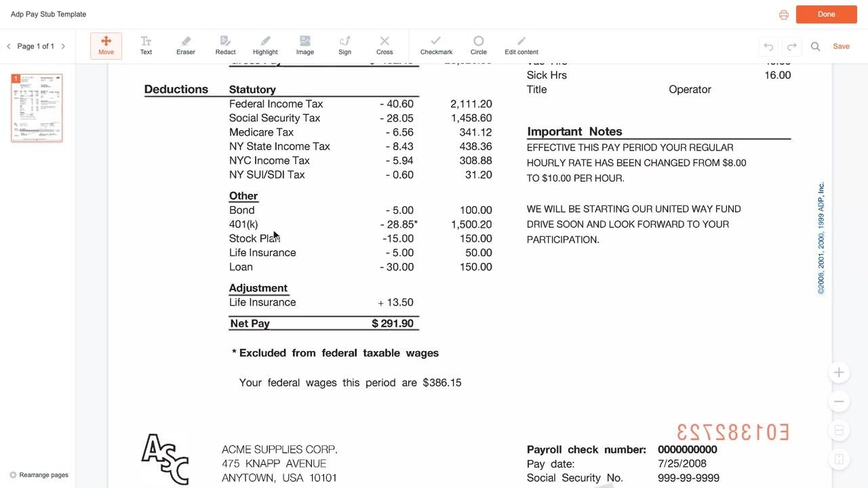Open the Sign tool

(344, 46)
